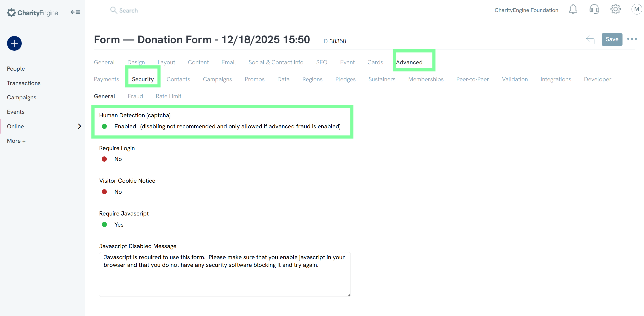The height and width of the screenshot is (316, 644).
Task: Toggle the Visitor Cookie Notice switch
Action: [x=105, y=192]
